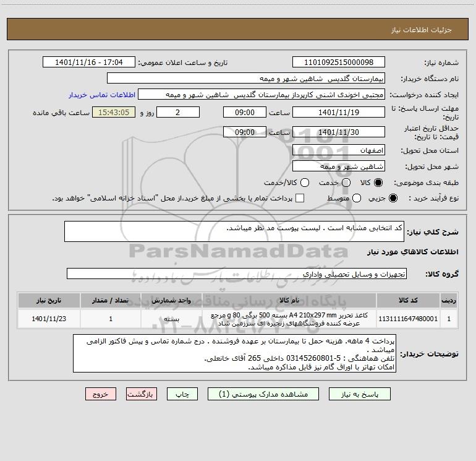Click the city field شاهین شهر و میمه
Viewport: 476px width, 461px height.
339,166
